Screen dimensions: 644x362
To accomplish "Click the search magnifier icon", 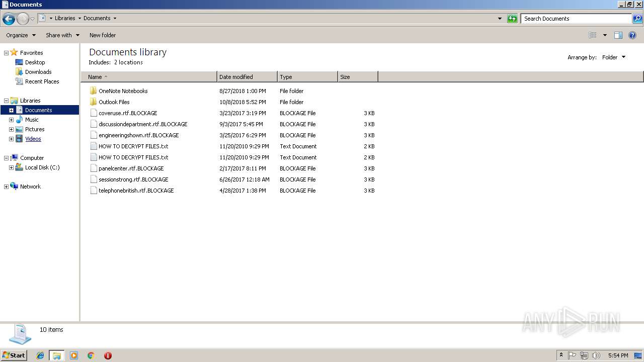I will point(637,19).
